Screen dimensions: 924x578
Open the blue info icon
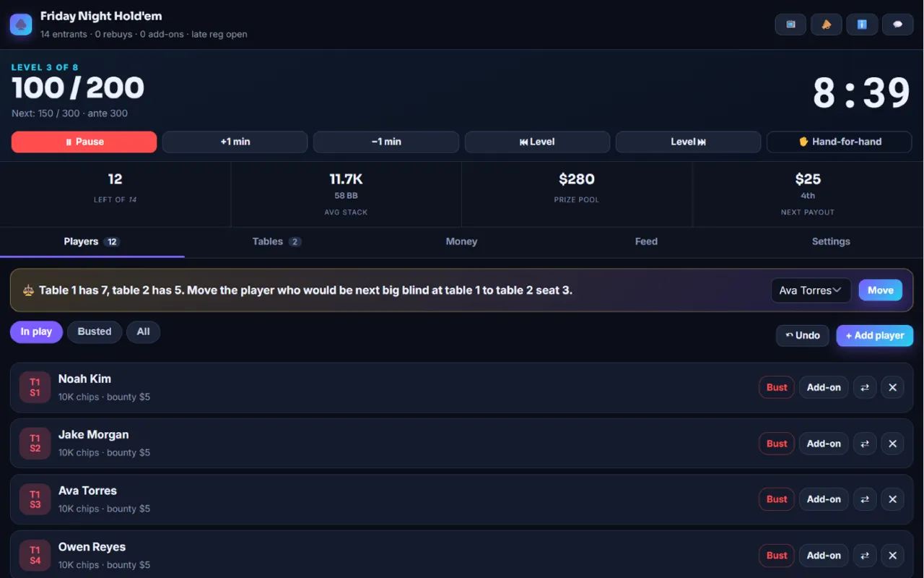(x=862, y=25)
